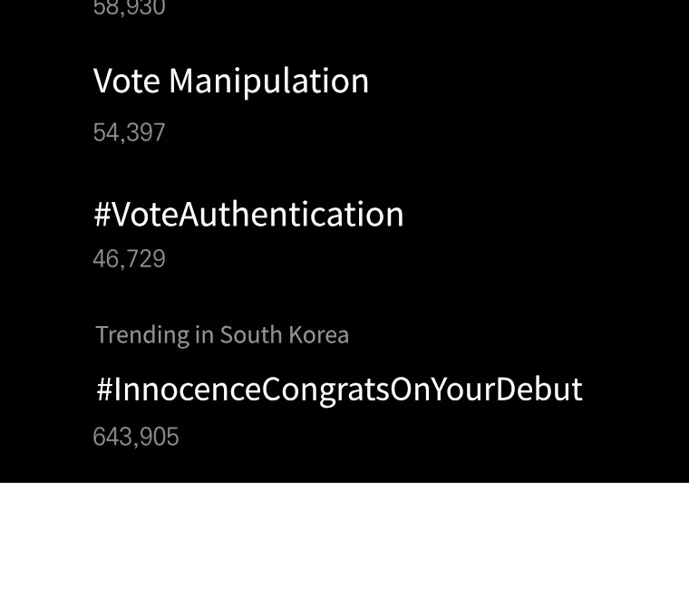Open the #InnocenceCongratsOnYourDebut hashtag
Viewport: 689px width, 616px height.
pos(339,389)
